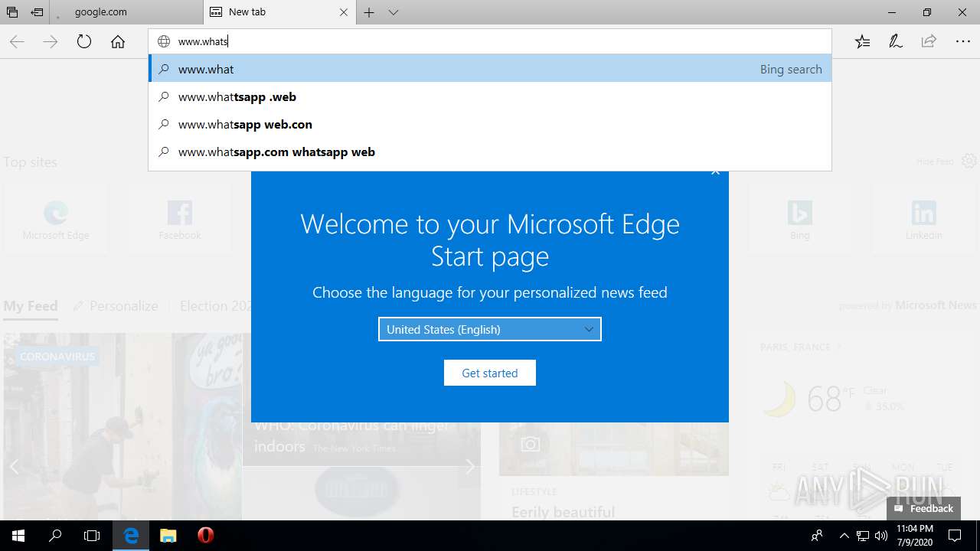Image resolution: width=980 pixels, height=551 pixels.
Task: Click the Personalize link
Action: point(116,306)
